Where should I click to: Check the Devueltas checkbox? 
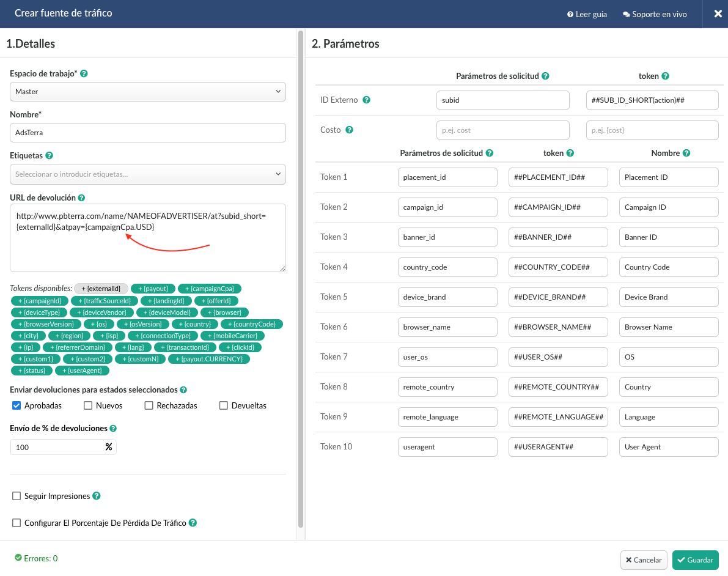point(223,405)
